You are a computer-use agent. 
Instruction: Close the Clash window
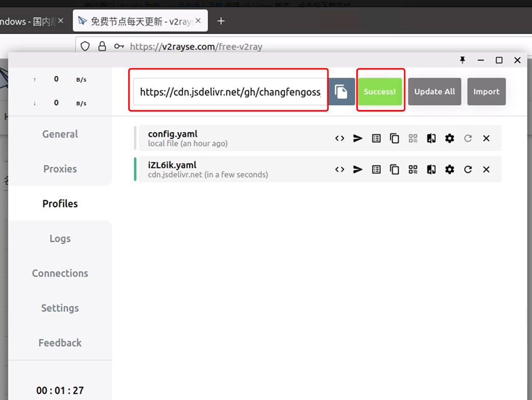click(517, 60)
